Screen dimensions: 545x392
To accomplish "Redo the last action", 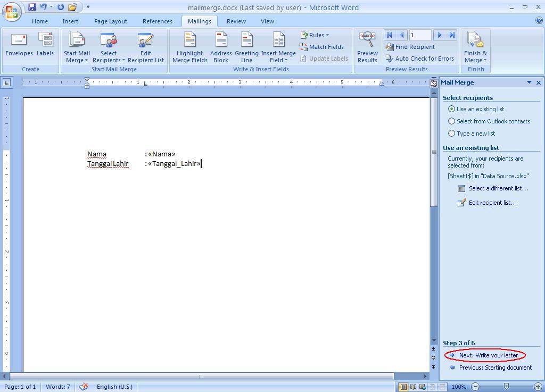I will (x=61, y=6).
